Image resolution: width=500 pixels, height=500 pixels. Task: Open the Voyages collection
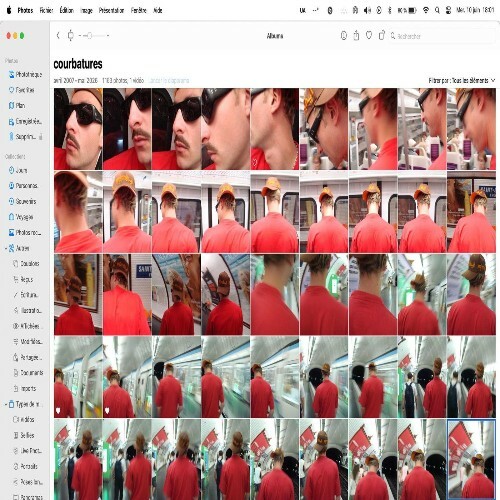[x=21, y=217]
